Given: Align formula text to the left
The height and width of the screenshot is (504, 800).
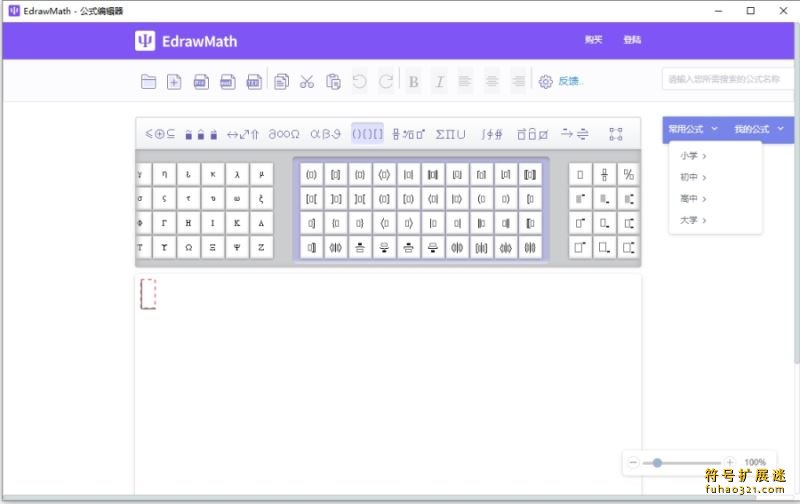Looking at the screenshot, I should click(x=465, y=82).
